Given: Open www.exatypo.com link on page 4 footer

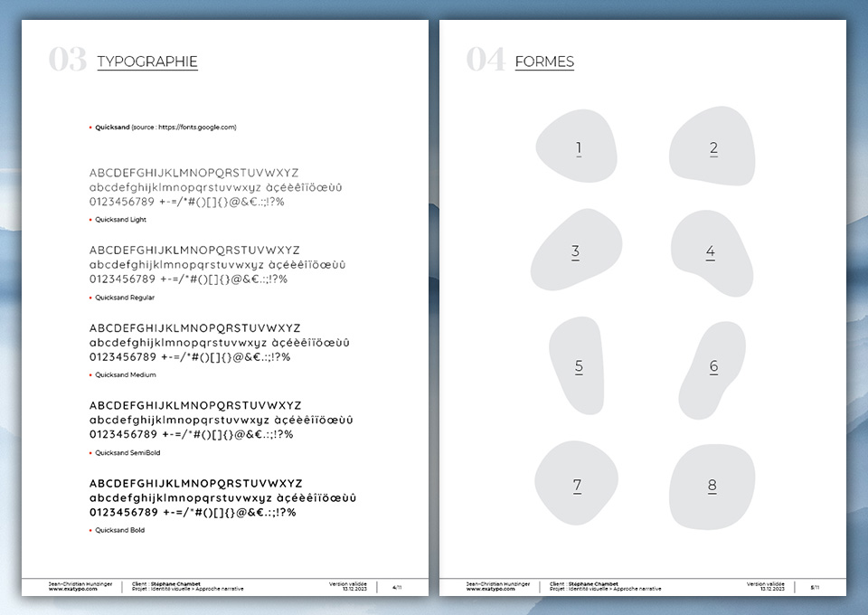Looking at the screenshot, I should 72,589.
